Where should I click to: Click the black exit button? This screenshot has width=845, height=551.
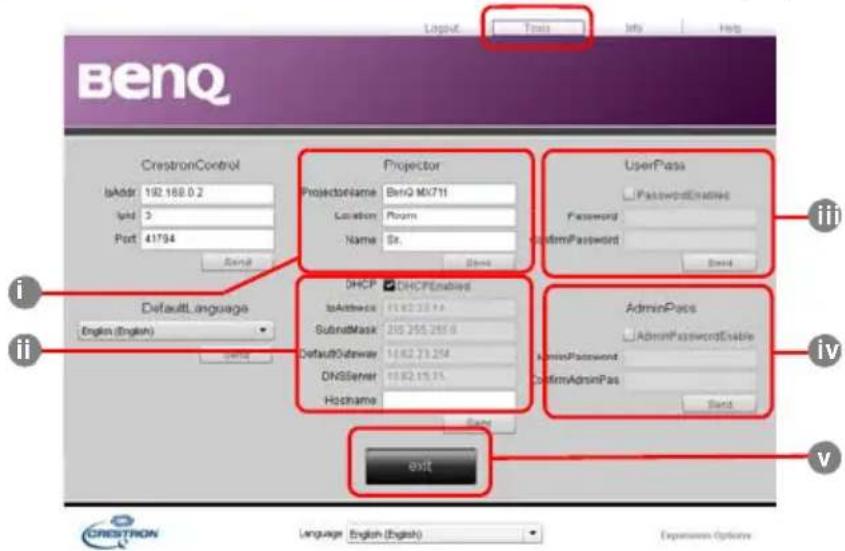tap(421, 466)
